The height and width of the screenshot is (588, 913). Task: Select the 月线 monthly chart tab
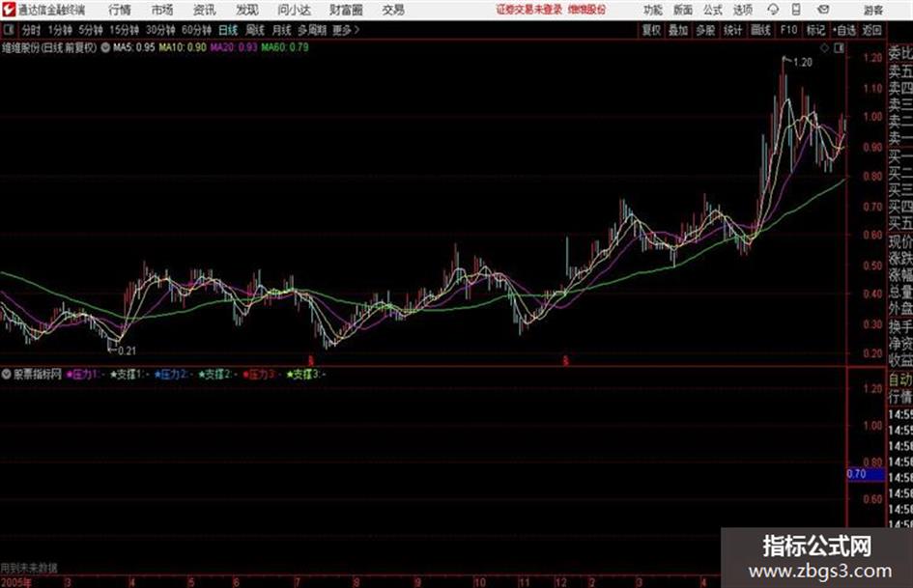pos(281,30)
